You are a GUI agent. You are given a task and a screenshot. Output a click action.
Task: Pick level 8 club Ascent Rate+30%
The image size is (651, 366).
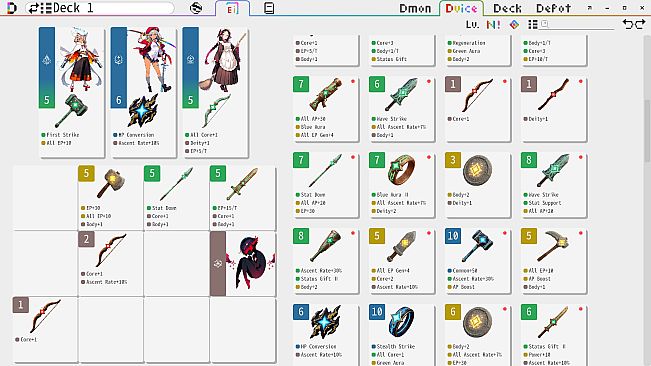(x=326, y=261)
